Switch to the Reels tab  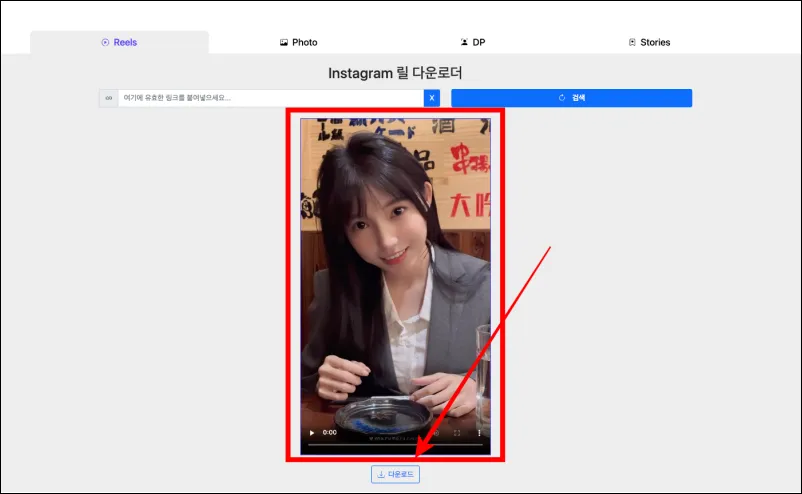coord(119,42)
